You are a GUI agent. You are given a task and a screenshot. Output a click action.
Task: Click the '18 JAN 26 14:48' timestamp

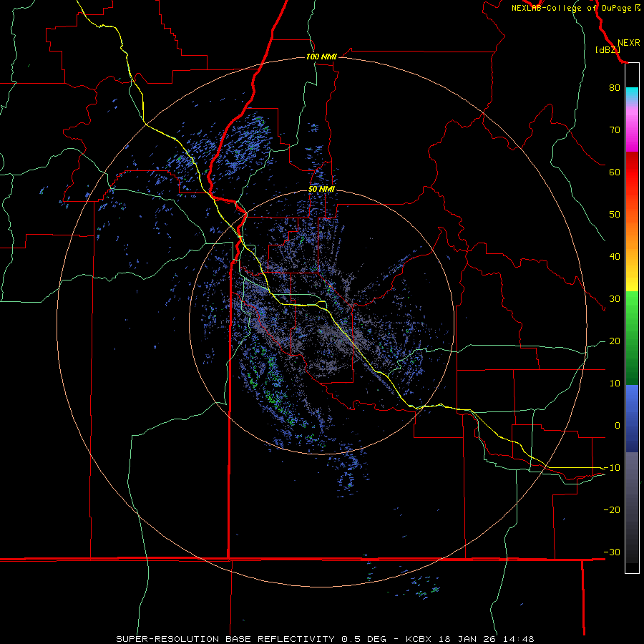coord(487,639)
